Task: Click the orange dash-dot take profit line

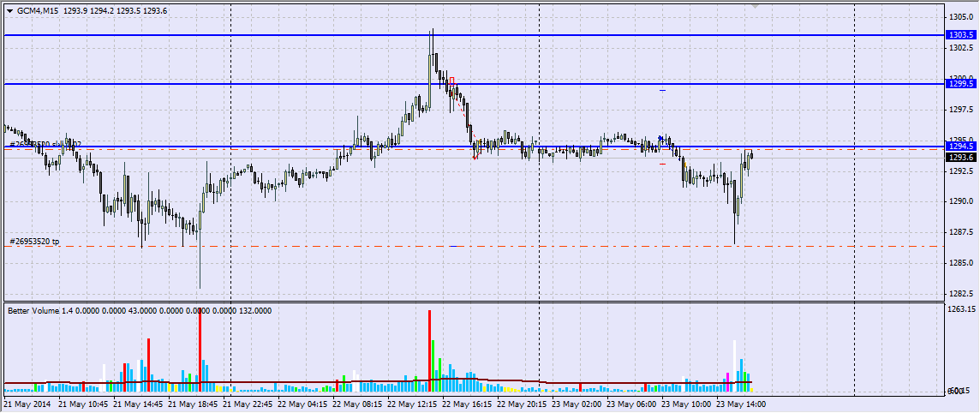Action: [475, 247]
